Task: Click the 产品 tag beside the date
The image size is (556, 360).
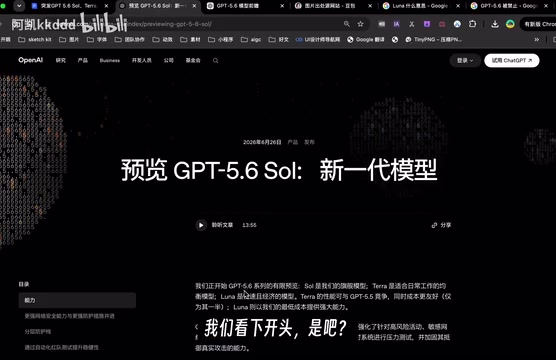Action: click(293, 142)
